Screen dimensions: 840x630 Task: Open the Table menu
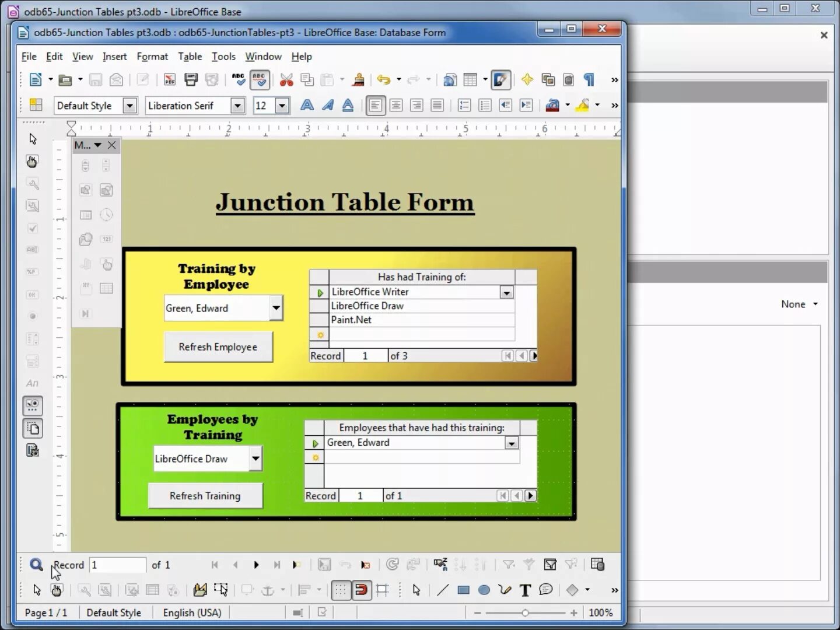190,57
